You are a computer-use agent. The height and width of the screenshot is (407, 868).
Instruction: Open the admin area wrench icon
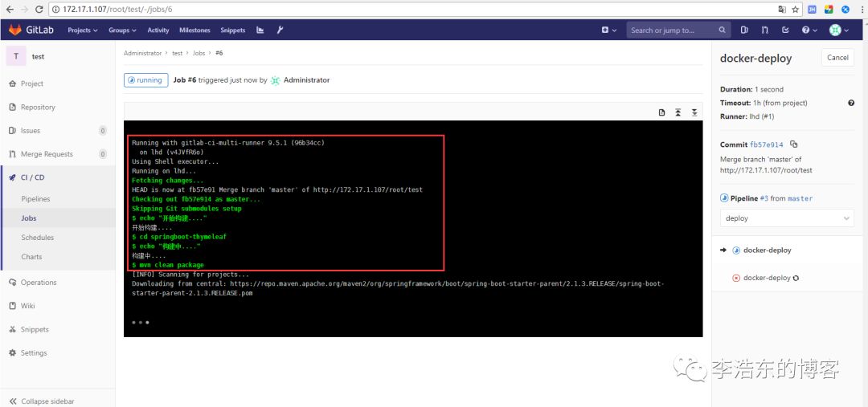280,30
